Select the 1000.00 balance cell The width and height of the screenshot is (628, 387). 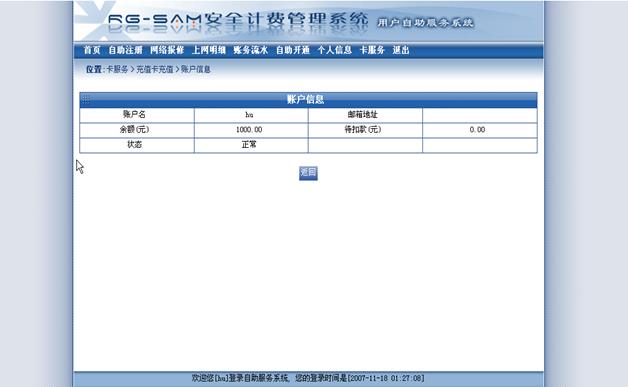(251, 130)
